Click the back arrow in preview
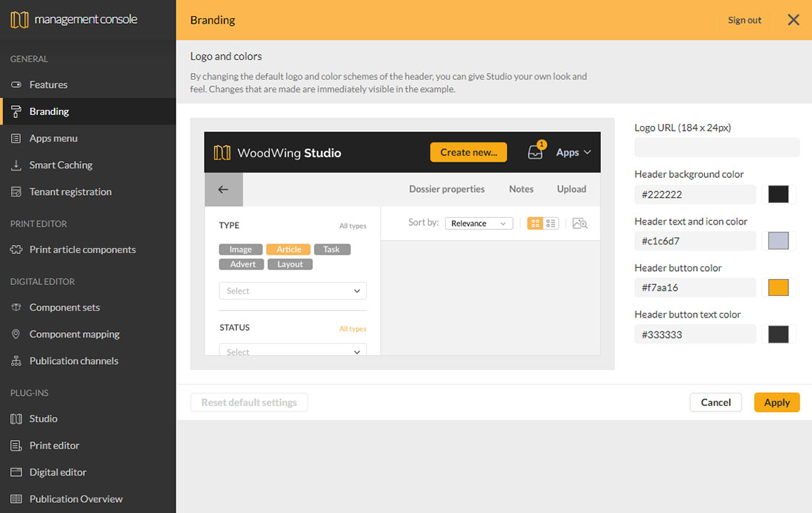This screenshot has width=812, height=513. (223, 190)
